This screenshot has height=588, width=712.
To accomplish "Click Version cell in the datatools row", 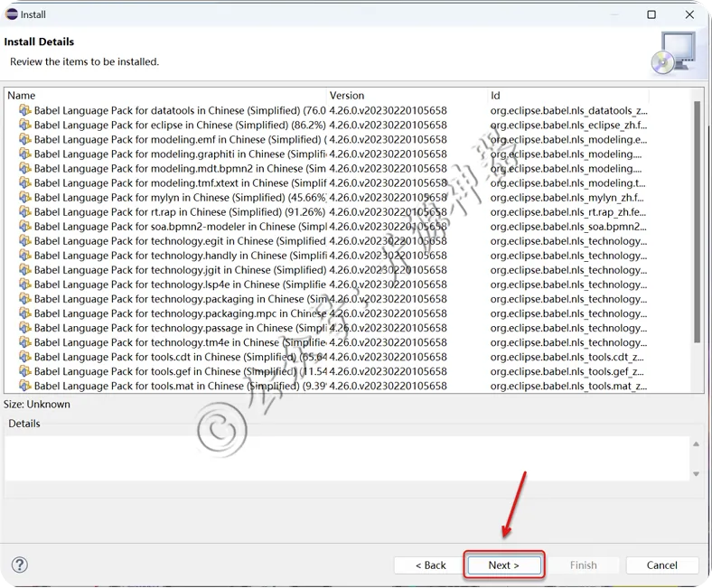I will click(389, 110).
